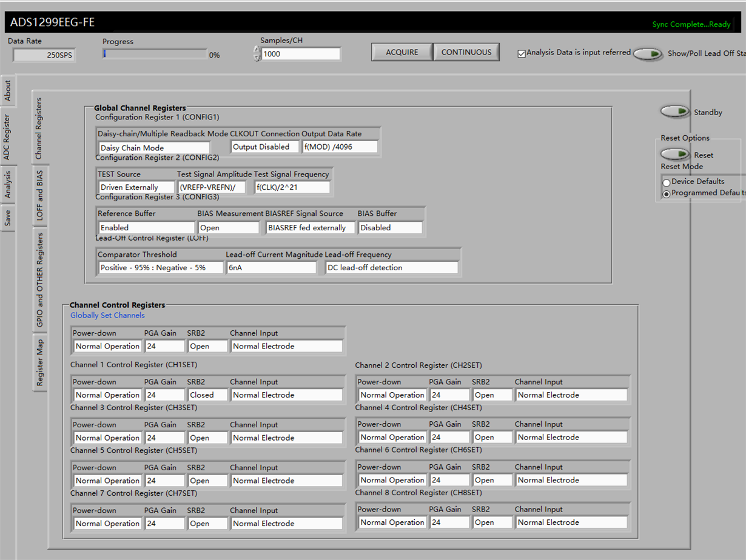Image resolution: width=746 pixels, height=560 pixels.
Task: Open Channel 3 Channel Input dropdown
Action: [287, 438]
